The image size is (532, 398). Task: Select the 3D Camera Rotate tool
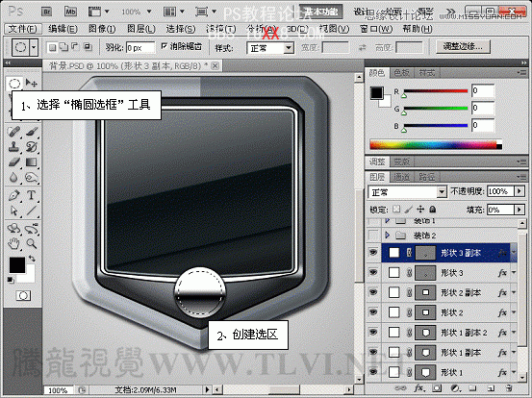[x=32, y=228]
